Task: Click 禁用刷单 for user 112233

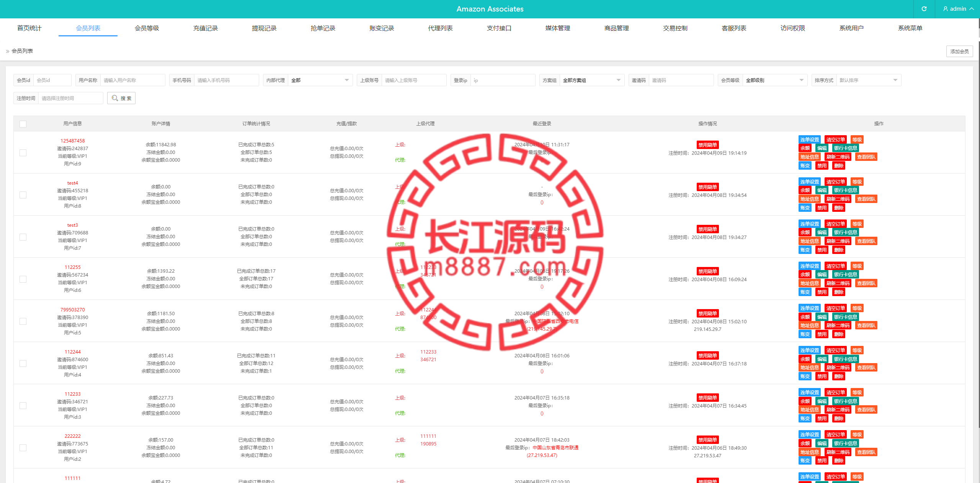Action: pos(707,398)
